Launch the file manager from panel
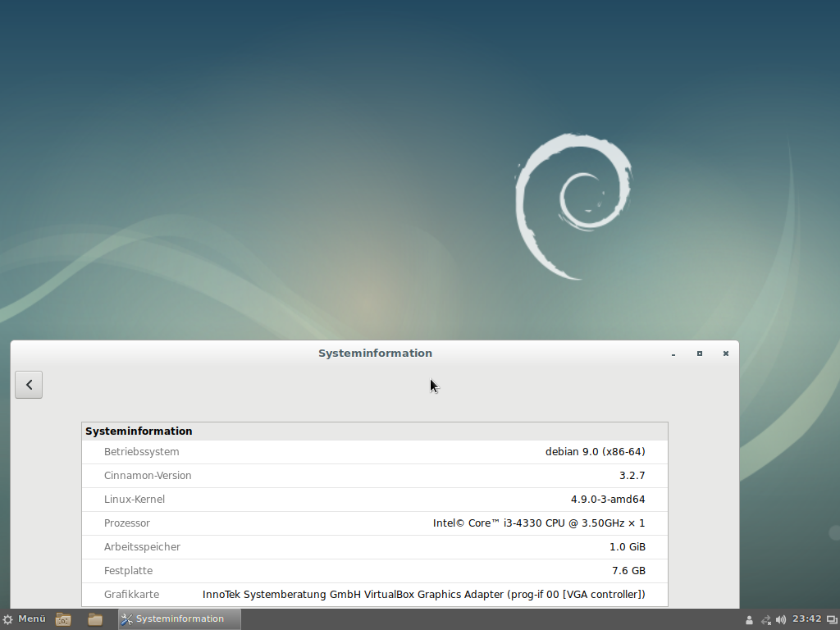The width and height of the screenshot is (840, 630). 95,619
